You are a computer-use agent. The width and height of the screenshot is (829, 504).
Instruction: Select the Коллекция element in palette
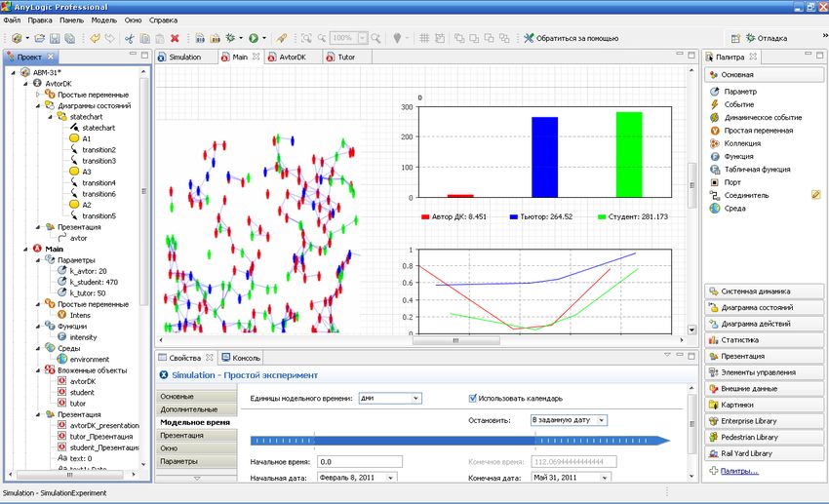point(743,143)
